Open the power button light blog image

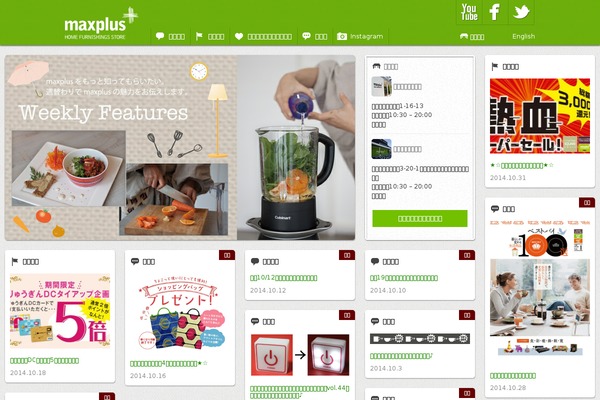(x=300, y=355)
